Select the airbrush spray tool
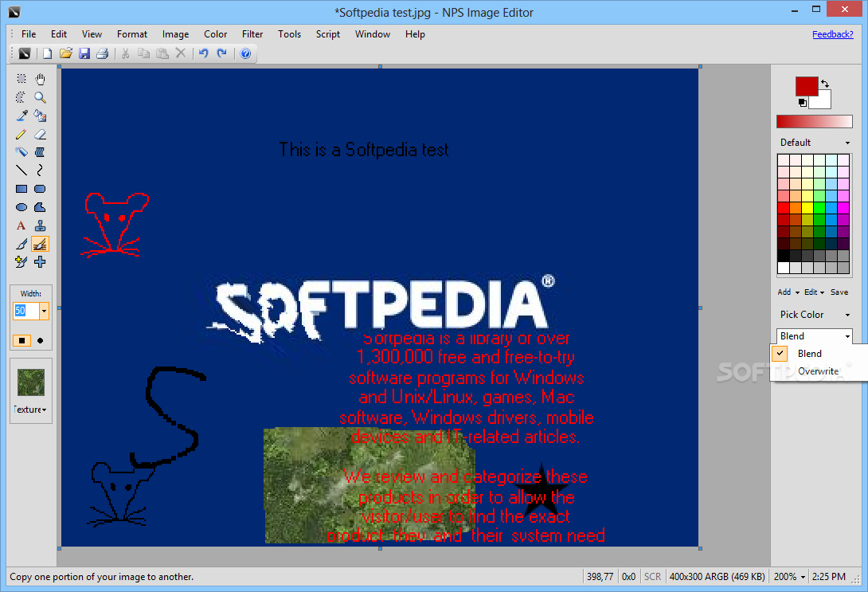 tap(21, 152)
